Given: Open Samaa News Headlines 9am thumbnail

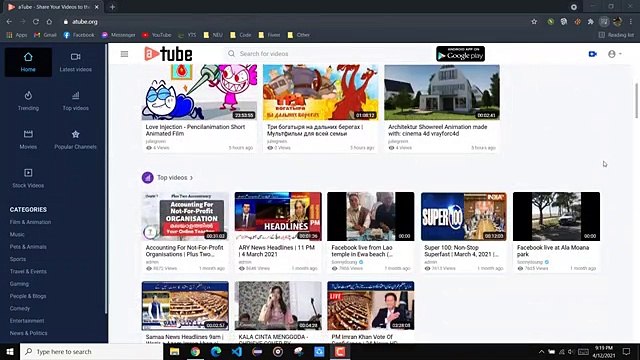Looking at the screenshot, I should point(185,306).
